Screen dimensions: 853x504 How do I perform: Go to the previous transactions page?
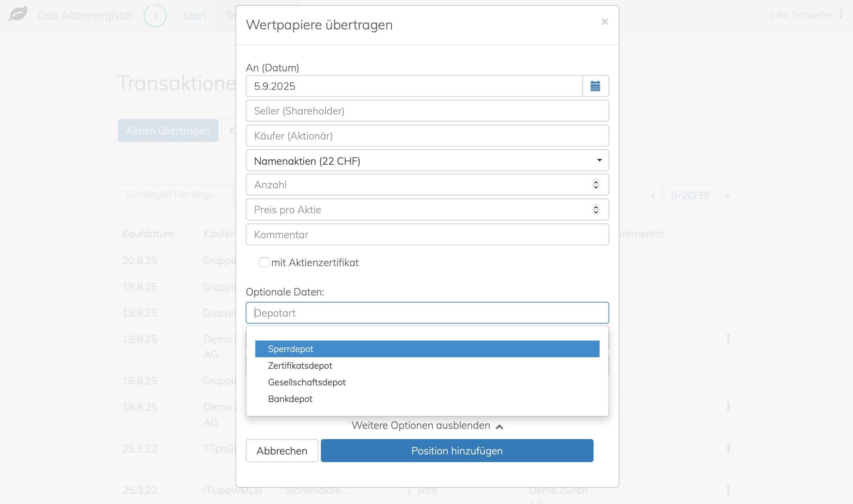click(x=653, y=196)
